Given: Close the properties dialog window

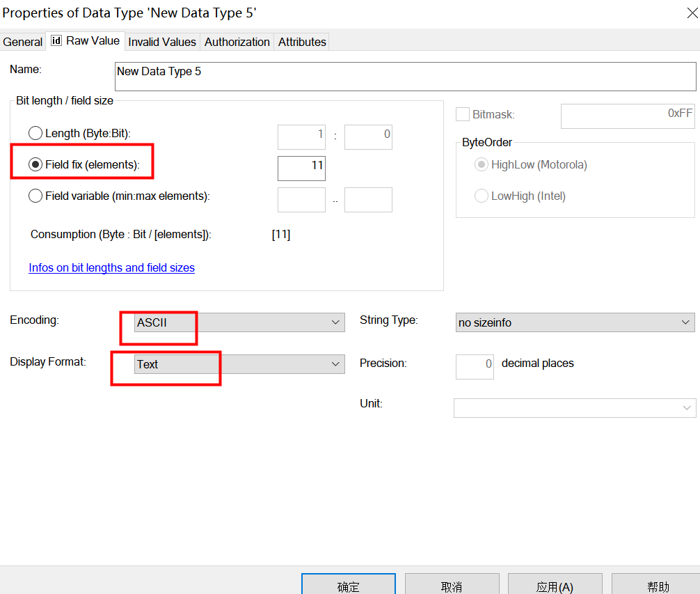Looking at the screenshot, I should click(692, 13).
